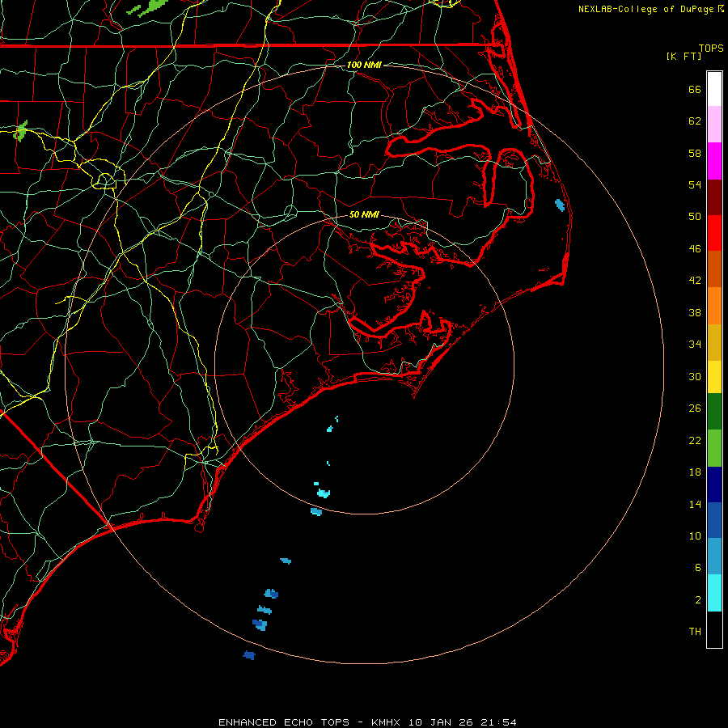Click the legend label "TH"
Screen dimensions: 728x728
point(695,631)
